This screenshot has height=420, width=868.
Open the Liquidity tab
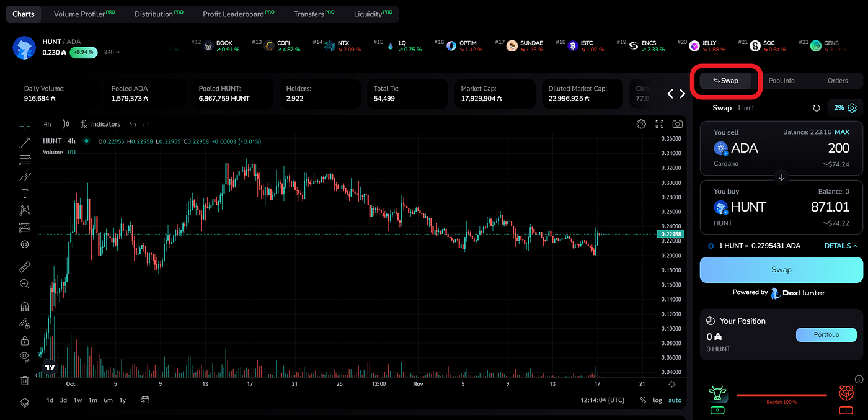[x=373, y=14]
